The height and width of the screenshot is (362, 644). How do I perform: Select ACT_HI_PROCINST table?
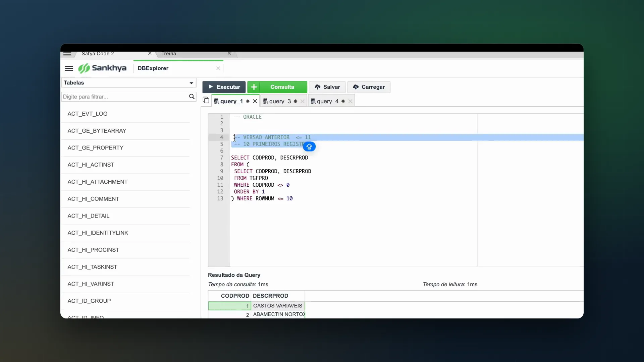pos(125,250)
